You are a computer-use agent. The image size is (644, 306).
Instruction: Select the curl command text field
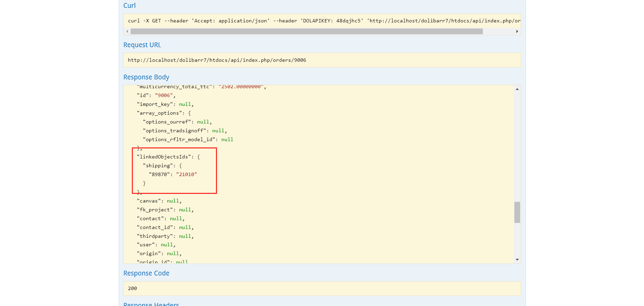tap(305, 21)
